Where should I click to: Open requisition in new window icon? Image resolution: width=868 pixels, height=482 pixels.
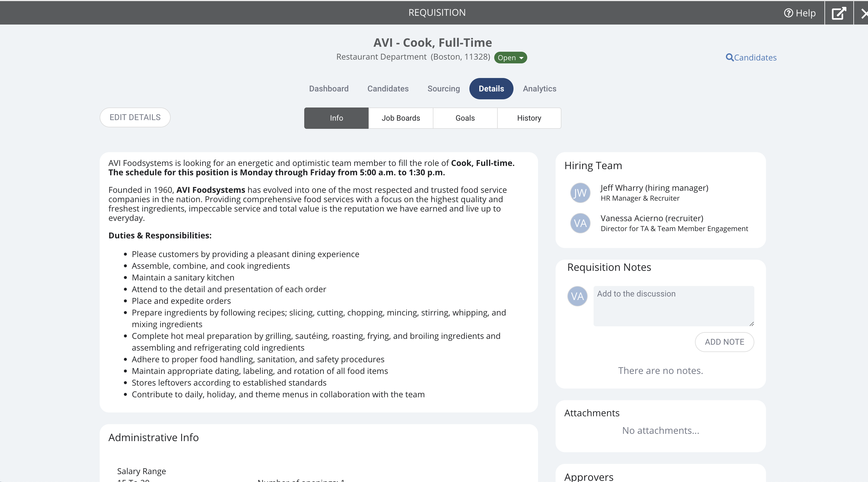[x=839, y=13]
